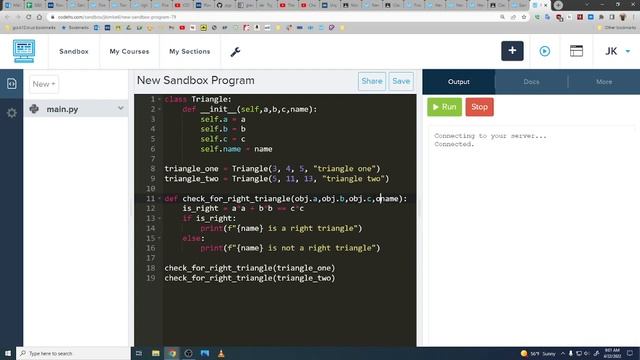The image size is (640, 360).
Task: Click the Connected output text
Action: (x=454, y=144)
